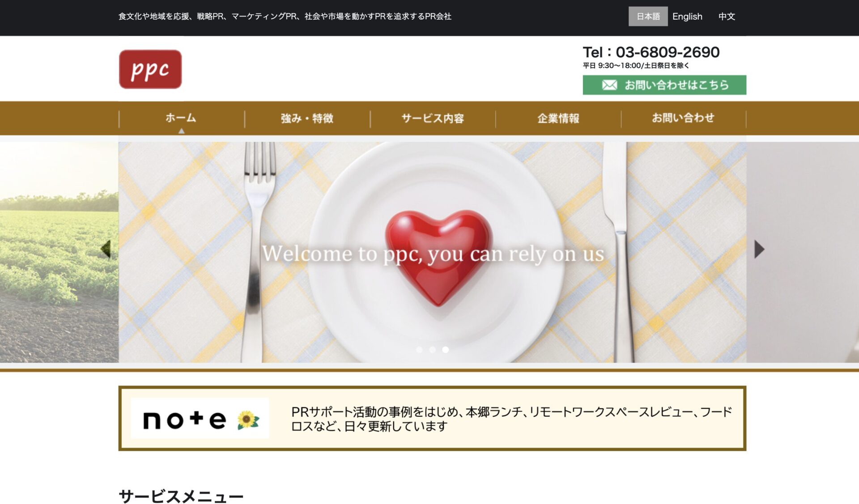Switch language to 日本語
The width and height of the screenshot is (859, 504).
[648, 17]
